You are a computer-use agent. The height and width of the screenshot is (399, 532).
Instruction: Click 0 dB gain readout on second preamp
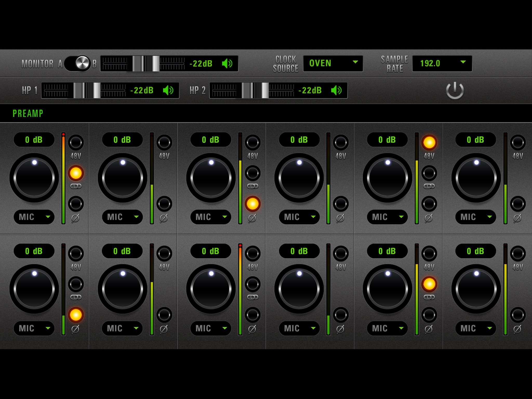(x=122, y=140)
